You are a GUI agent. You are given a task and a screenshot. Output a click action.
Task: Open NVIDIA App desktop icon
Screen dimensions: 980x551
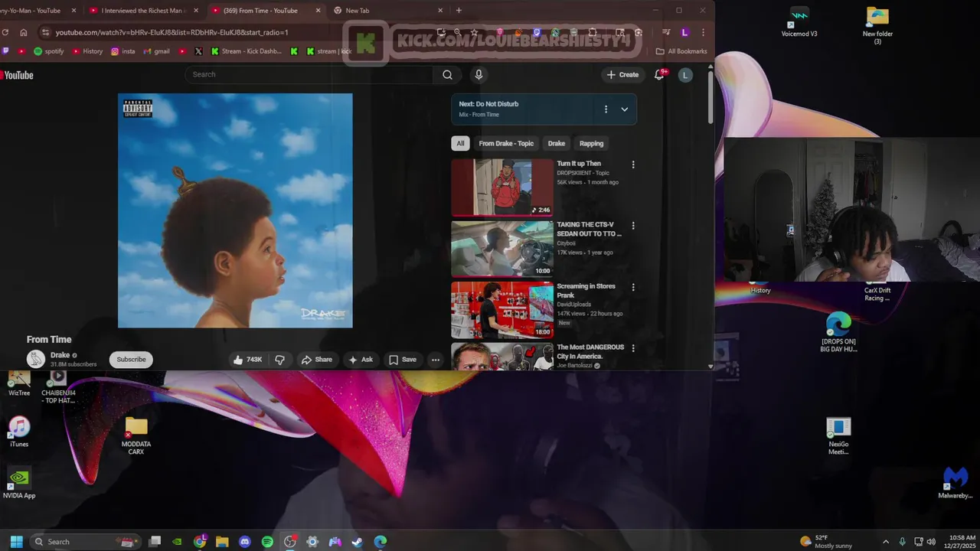coord(19,484)
